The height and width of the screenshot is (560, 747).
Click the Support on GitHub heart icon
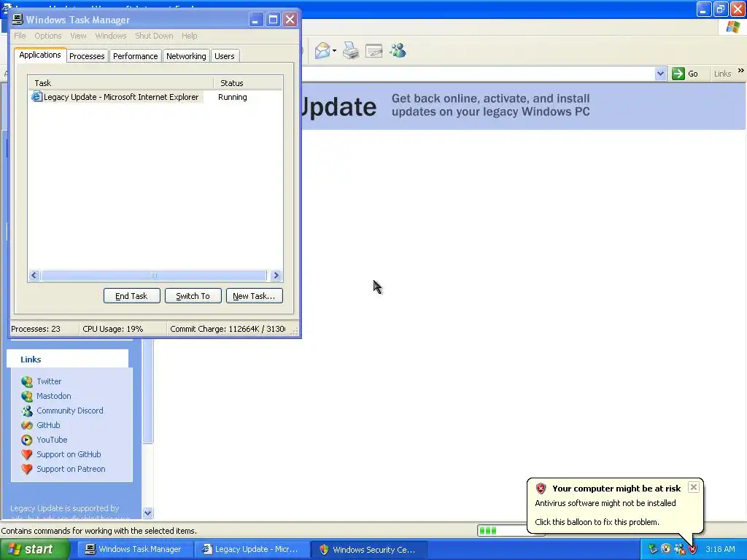27,454
